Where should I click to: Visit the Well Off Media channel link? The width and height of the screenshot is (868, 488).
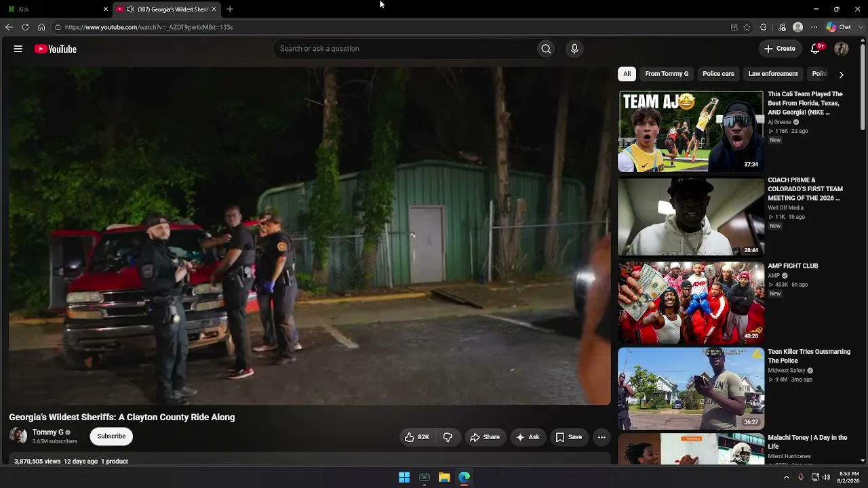click(785, 208)
